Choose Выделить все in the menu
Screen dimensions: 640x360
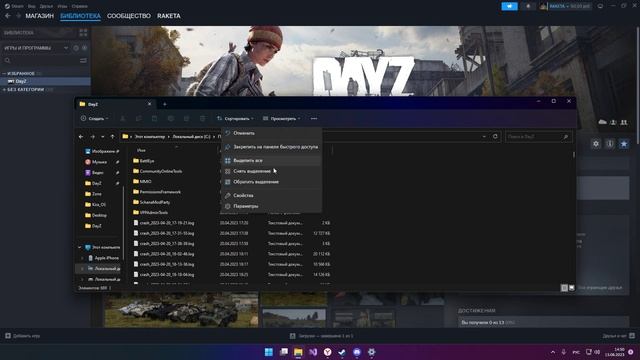coord(271,160)
